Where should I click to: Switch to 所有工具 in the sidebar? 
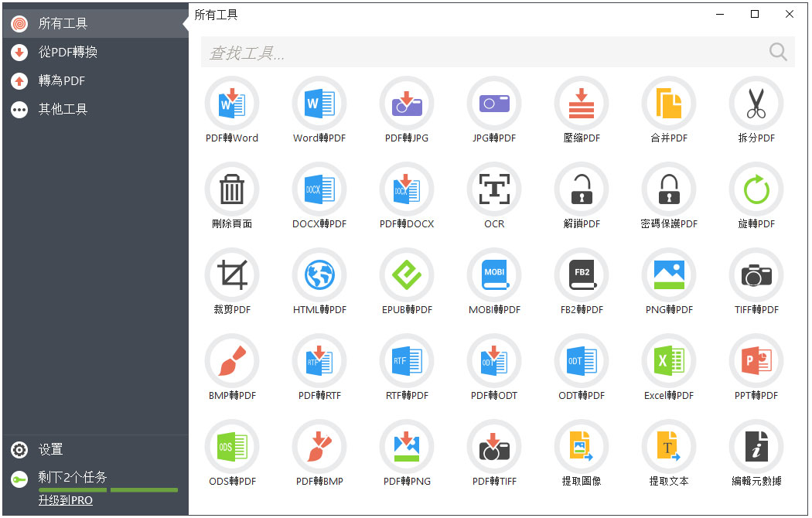[x=95, y=23]
